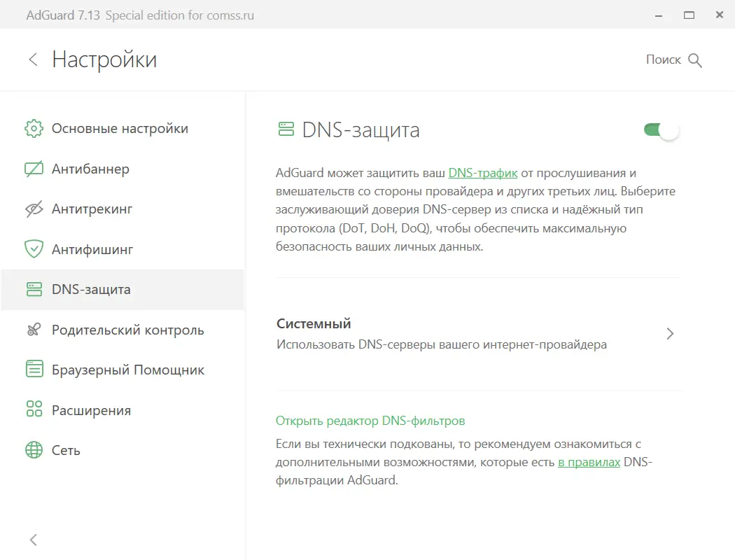The height and width of the screenshot is (560, 735).
Task: Click Открыть редактор DNS-фильтров link
Action: click(370, 421)
